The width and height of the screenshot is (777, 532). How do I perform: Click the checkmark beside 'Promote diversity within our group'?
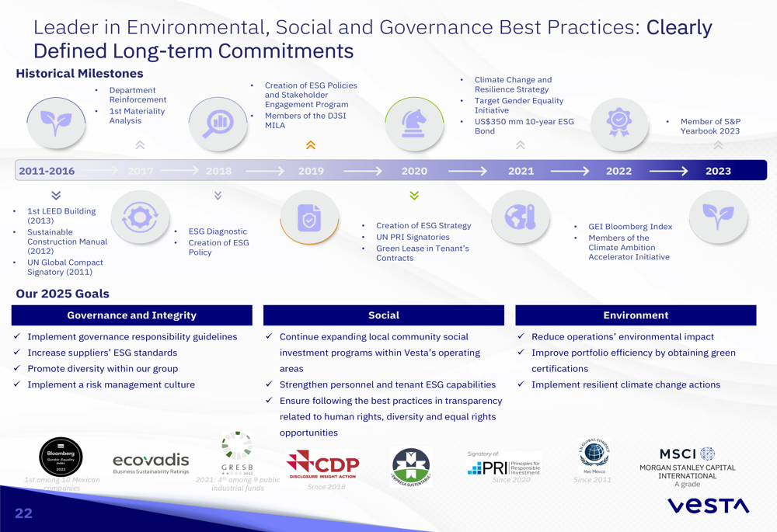(17, 368)
